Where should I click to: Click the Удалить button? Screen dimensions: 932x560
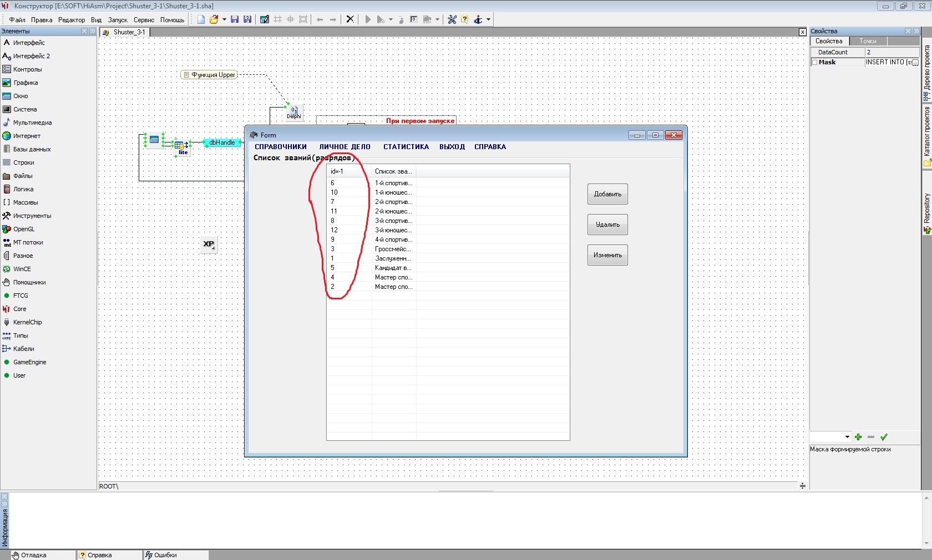pyautogui.click(x=607, y=225)
